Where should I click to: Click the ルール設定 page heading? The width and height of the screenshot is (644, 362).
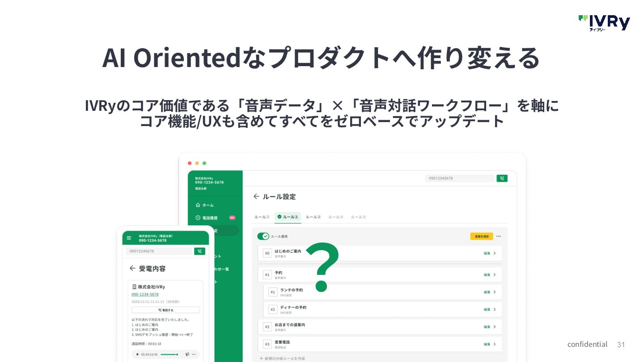[x=279, y=197]
